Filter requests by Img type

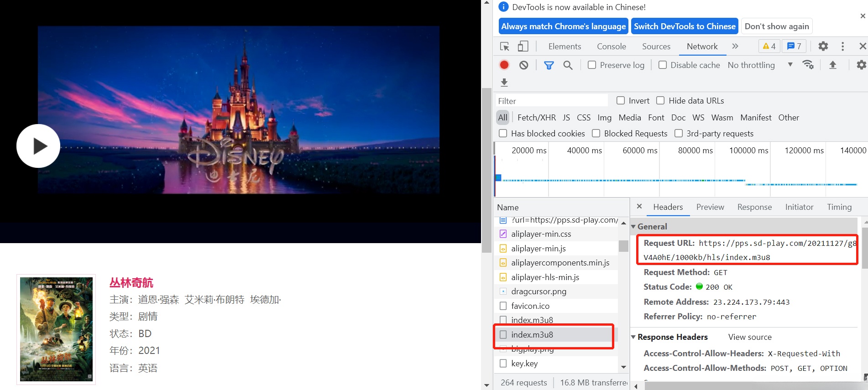604,118
